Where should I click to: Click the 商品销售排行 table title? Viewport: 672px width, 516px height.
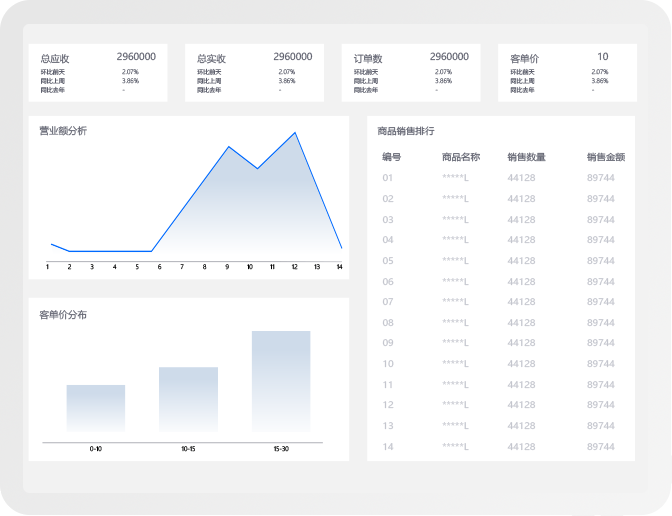[x=406, y=131]
